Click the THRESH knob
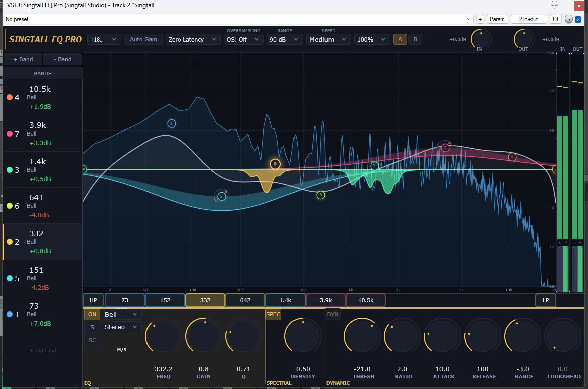The height and width of the screenshot is (389, 588). (x=362, y=336)
